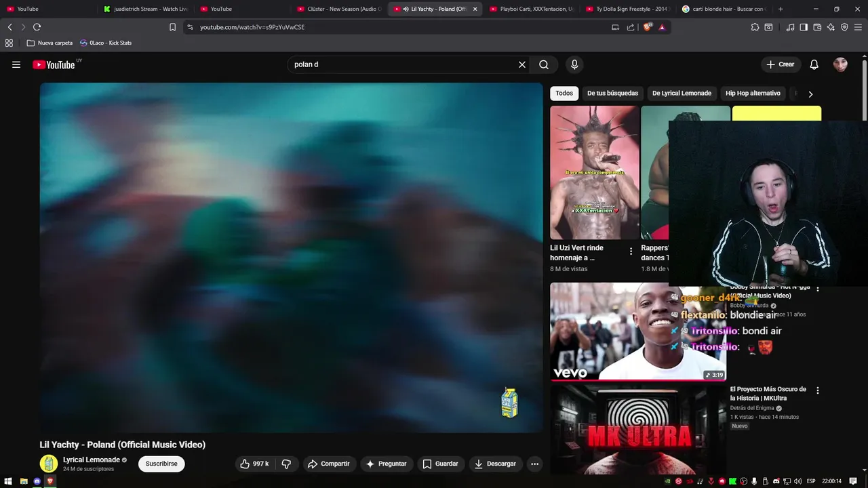Image resolution: width=868 pixels, height=488 pixels.
Task: Go back in browser history
Action: pyautogui.click(x=9, y=27)
